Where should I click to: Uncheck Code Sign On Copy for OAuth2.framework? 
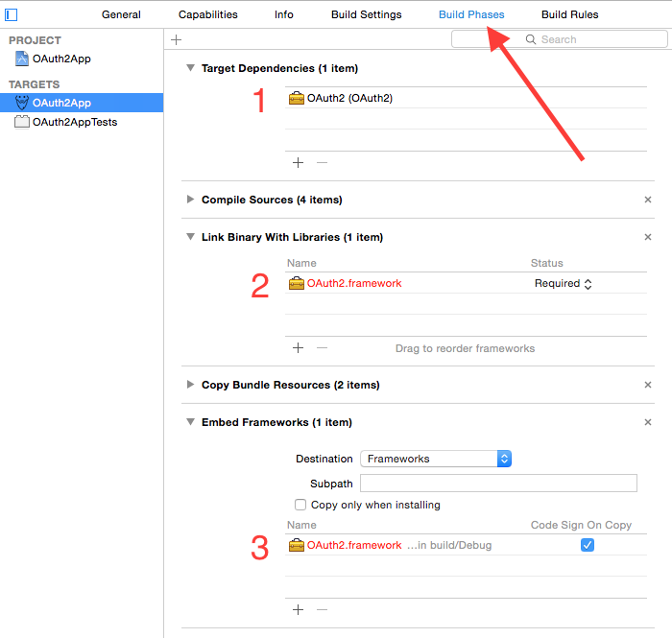coord(588,545)
